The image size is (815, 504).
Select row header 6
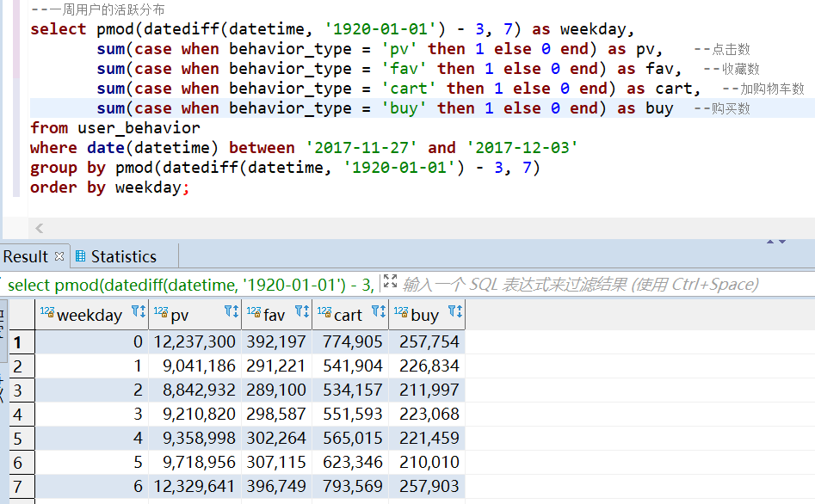pyautogui.click(x=22, y=462)
